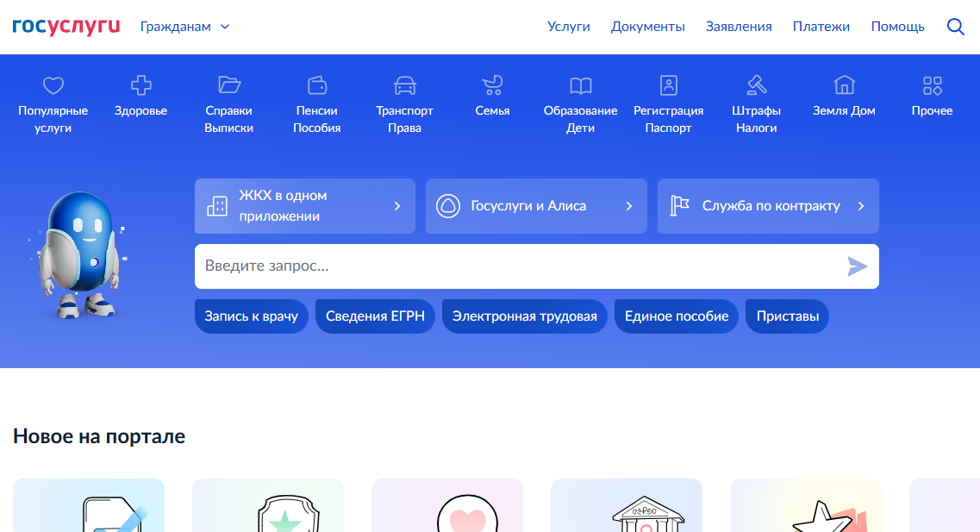Open Госуслуги и Алиса banner text
Viewport: 980px width, 532px height.
[x=528, y=206]
